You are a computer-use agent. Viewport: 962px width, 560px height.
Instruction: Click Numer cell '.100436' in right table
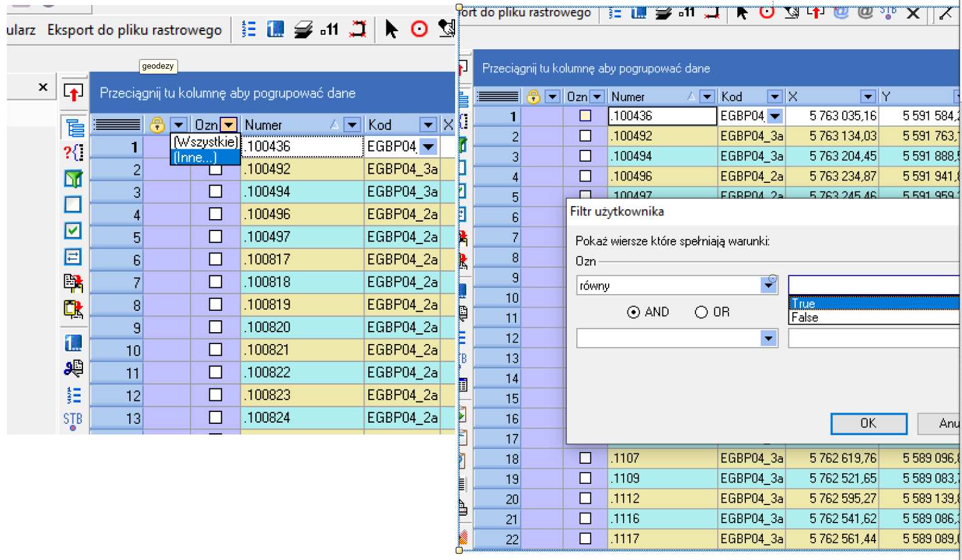click(x=662, y=115)
